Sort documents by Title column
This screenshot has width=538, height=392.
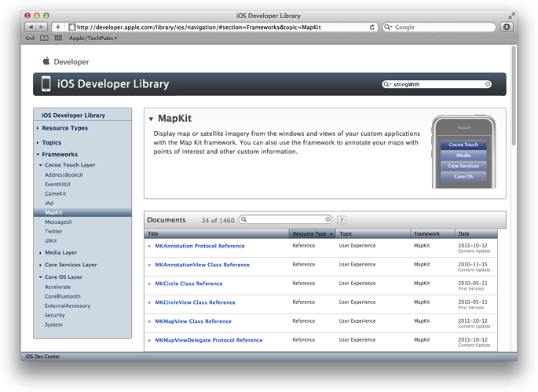217,234
